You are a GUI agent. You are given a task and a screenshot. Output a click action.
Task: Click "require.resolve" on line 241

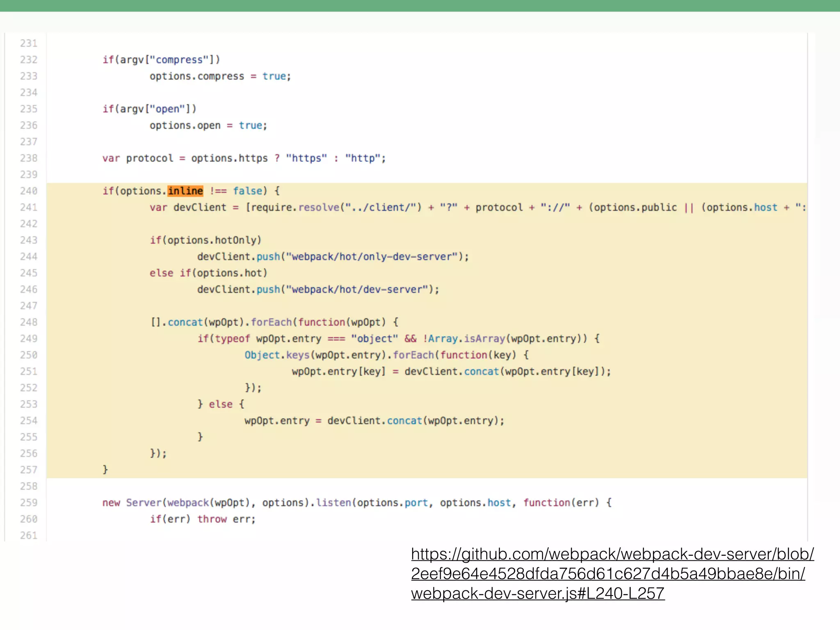tap(295, 208)
